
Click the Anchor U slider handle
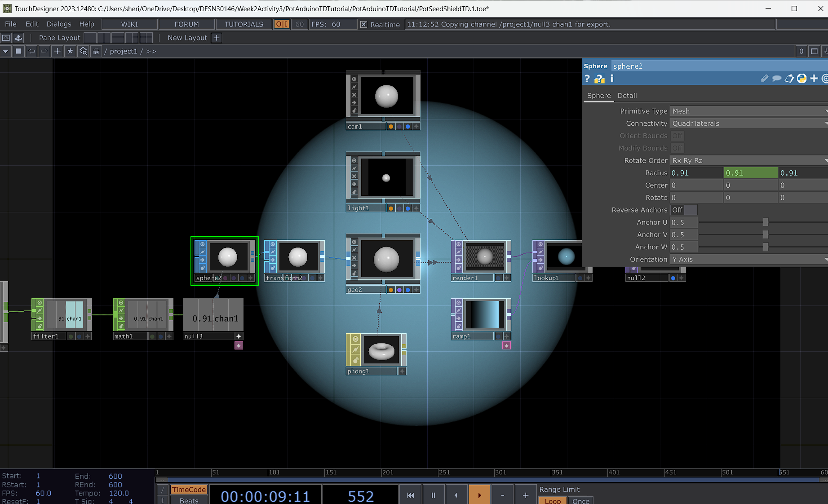tap(765, 222)
